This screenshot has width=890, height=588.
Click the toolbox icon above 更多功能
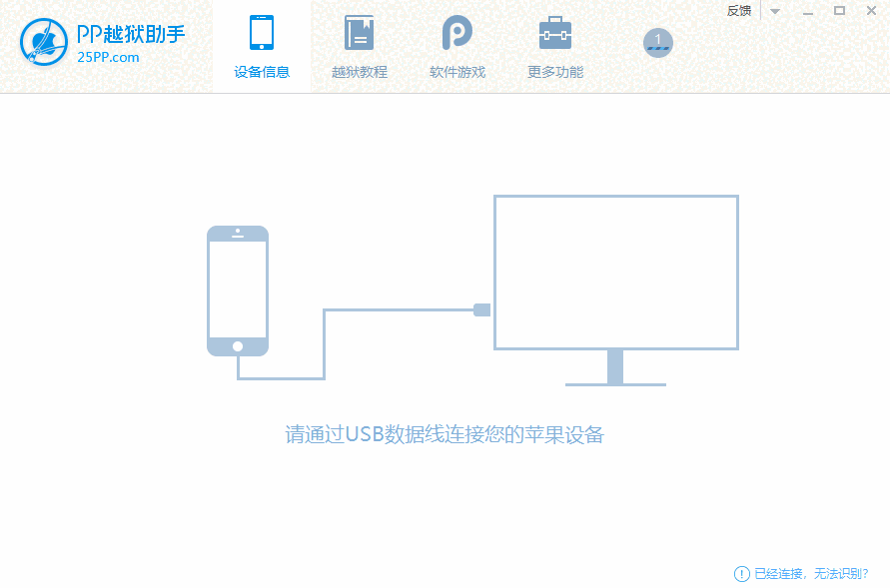554,32
